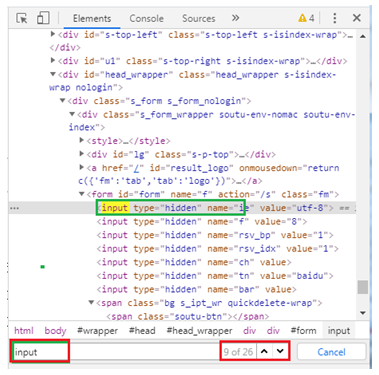
Task: Click body in the breadcrumb
Action: (x=55, y=331)
